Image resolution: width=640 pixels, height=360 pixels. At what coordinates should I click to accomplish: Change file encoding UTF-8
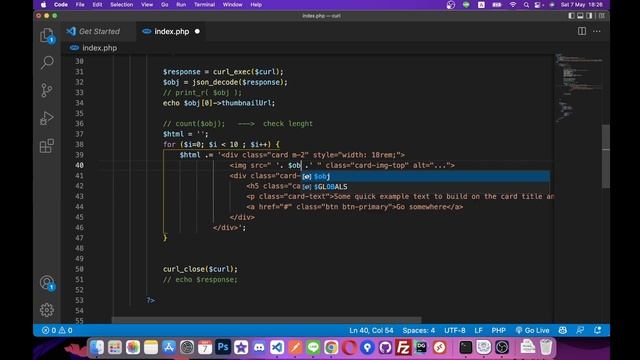(454, 330)
